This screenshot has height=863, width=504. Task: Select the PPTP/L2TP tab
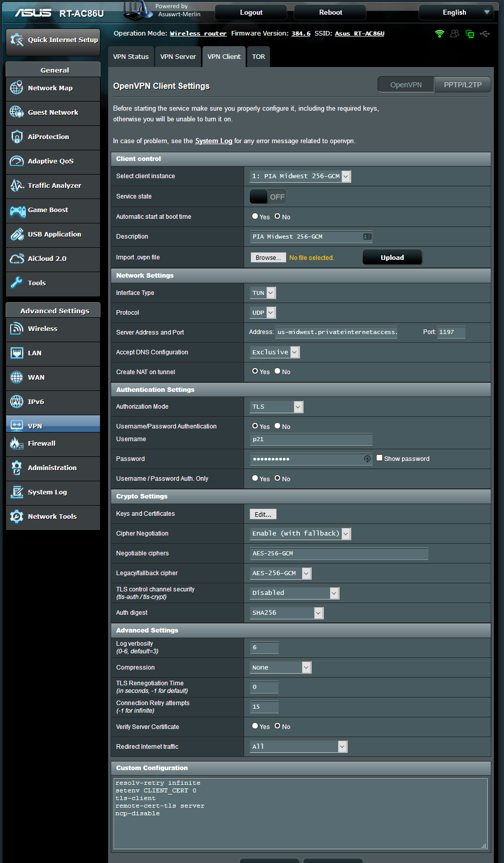pos(463,85)
